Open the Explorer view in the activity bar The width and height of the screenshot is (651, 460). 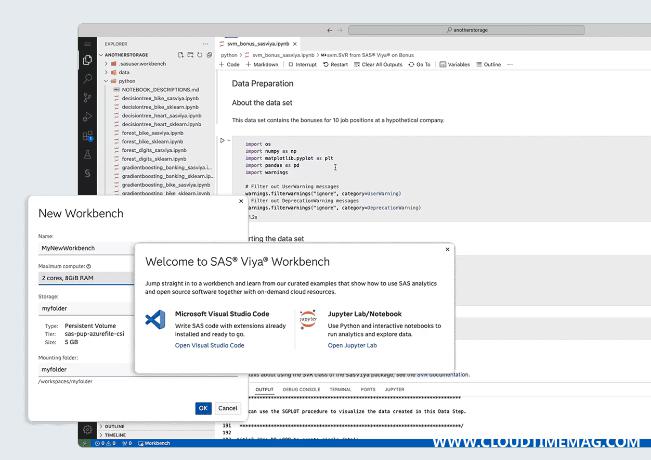coord(87,60)
